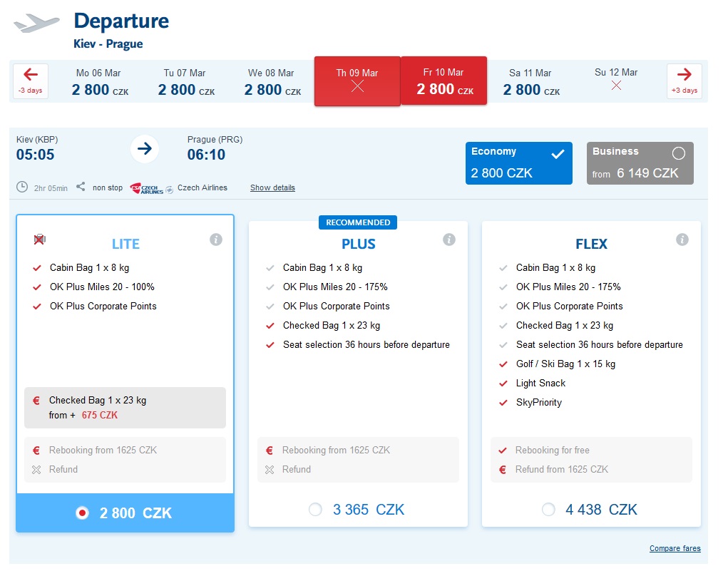Select the Mo 06 Mar date tab

pos(100,81)
